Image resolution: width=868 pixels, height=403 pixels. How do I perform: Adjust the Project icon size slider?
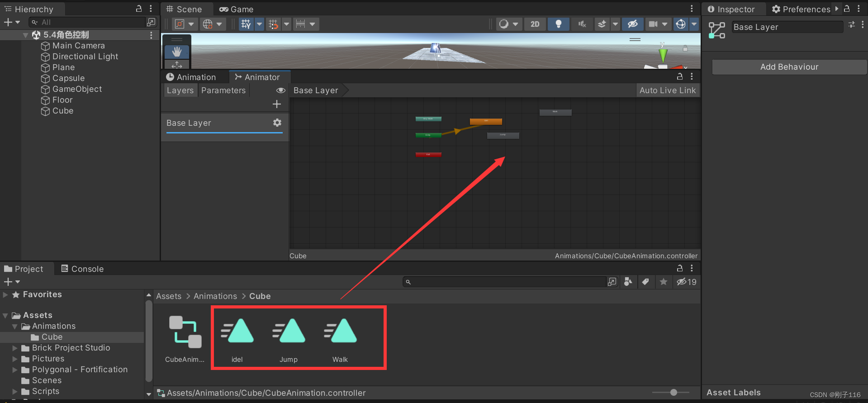click(x=674, y=393)
